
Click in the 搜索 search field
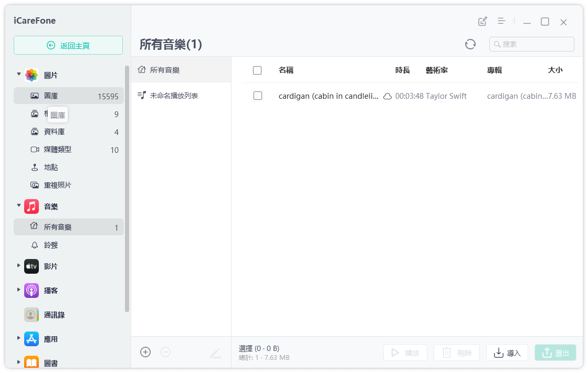click(x=532, y=44)
